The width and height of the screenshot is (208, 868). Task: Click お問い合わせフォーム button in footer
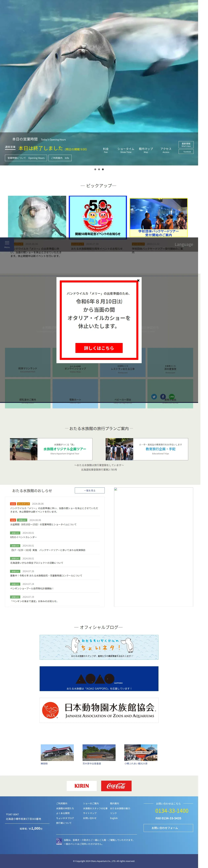[168, 828]
